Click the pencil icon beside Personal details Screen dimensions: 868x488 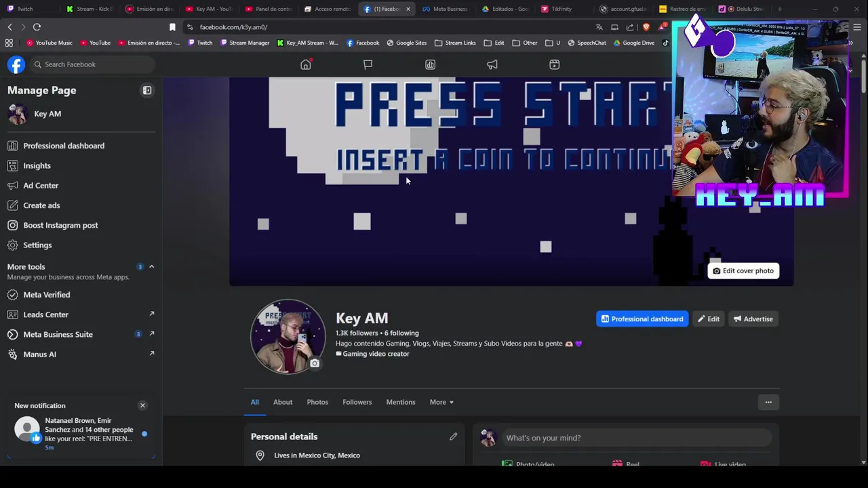click(x=454, y=436)
